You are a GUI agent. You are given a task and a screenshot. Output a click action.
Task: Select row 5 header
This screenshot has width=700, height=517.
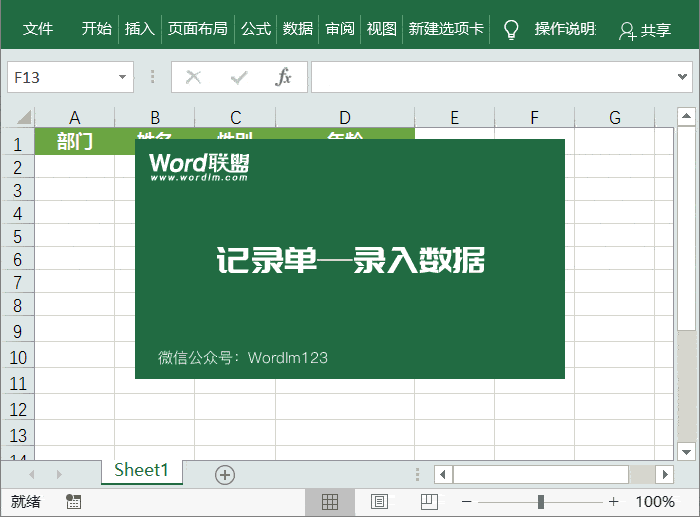17,236
